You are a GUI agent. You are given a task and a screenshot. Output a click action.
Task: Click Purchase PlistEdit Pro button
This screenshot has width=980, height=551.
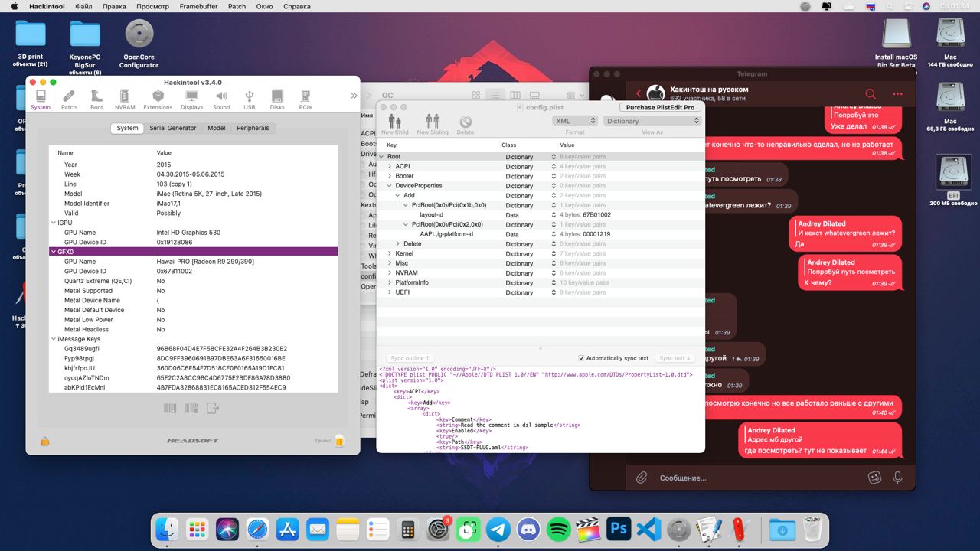click(660, 107)
